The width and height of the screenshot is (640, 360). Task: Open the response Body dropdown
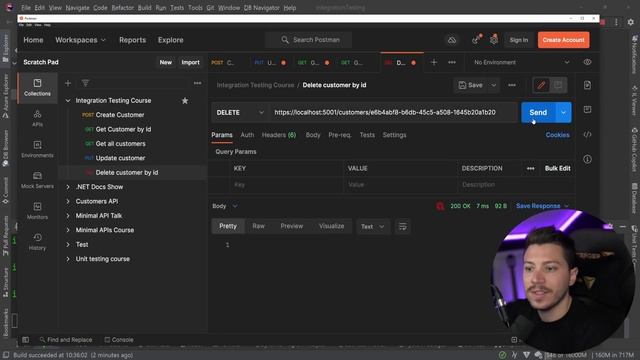[x=224, y=206]
